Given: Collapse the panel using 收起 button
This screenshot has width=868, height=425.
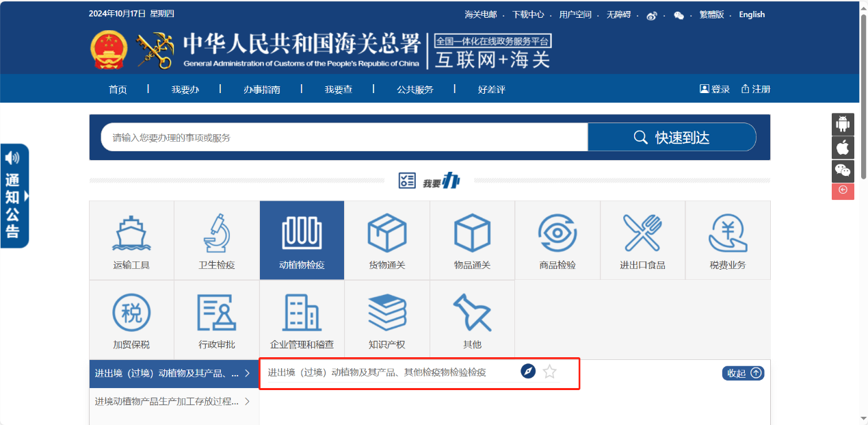Looking at the screenshot, I should (x=743, y=373).
